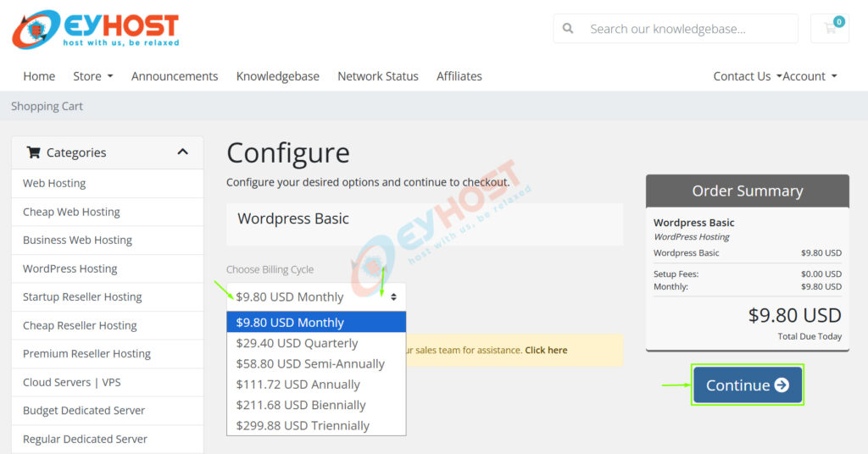Click the 'Click here' sales assistance link
This screenshot has width=868, height=454.
[x=546, y=350]
